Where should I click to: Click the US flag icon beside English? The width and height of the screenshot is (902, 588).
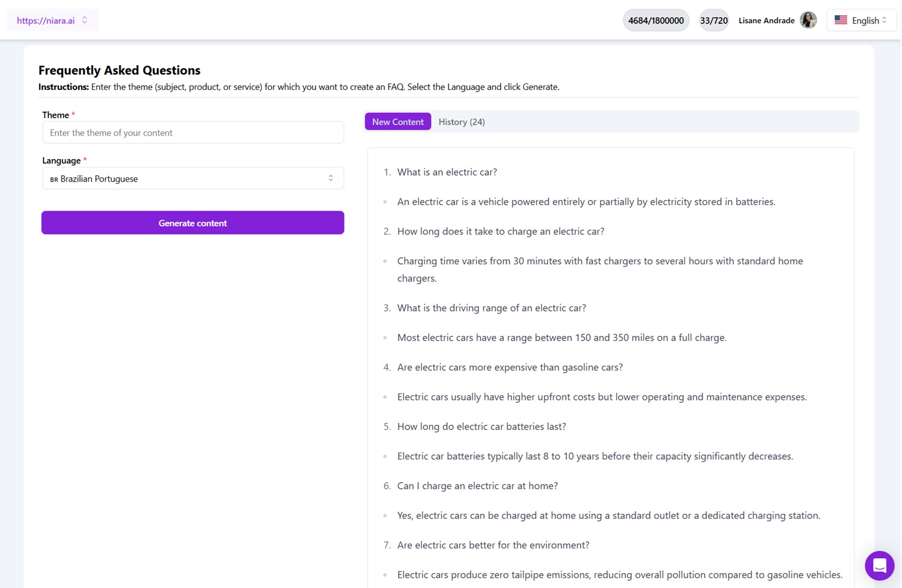841,20
